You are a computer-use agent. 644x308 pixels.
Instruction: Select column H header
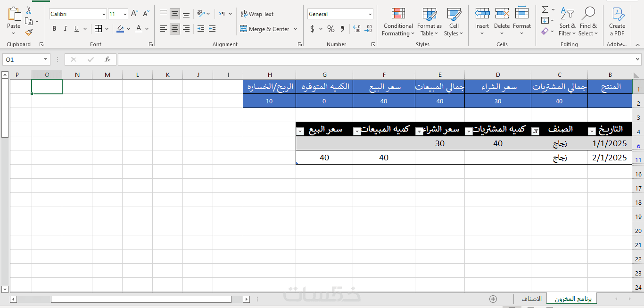270,75
